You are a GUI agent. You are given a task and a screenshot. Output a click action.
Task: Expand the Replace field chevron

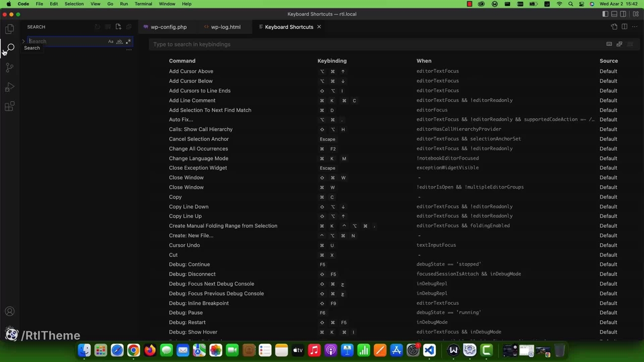pyautogui.click(x=23, y=41)
